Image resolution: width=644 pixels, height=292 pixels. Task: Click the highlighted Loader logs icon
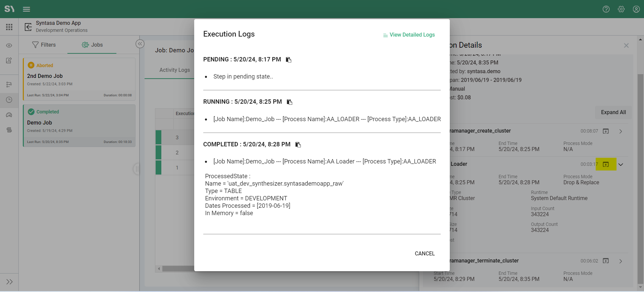(x=606, y=164)
